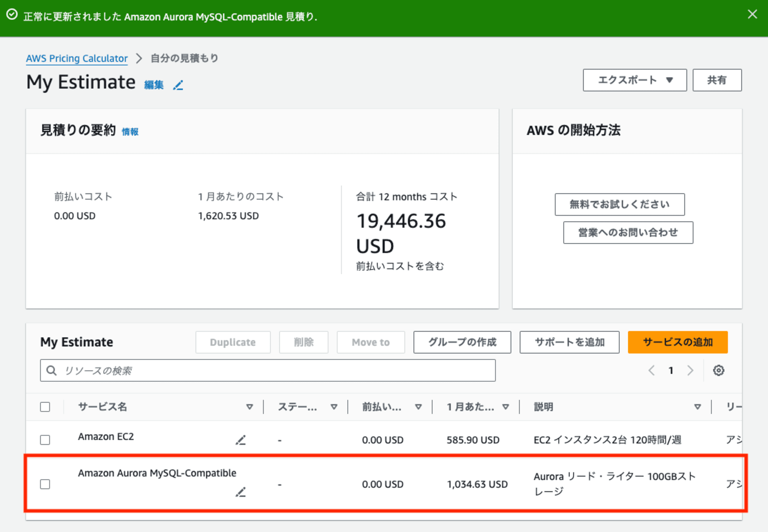This screenshot has width=768, height=532.
Task: Click the success checkmark icon in banner
Action: click(x=12, y=15)
